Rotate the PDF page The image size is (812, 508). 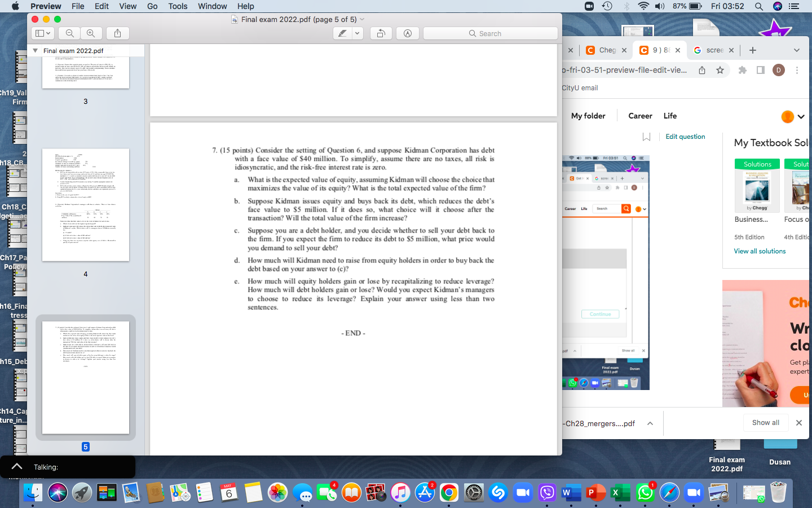[381, 33]
